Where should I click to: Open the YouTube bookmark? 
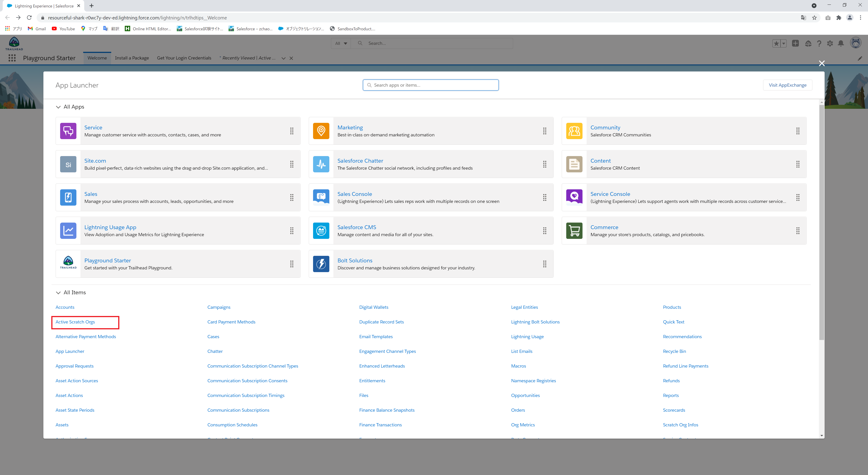[x=63, y=29]
